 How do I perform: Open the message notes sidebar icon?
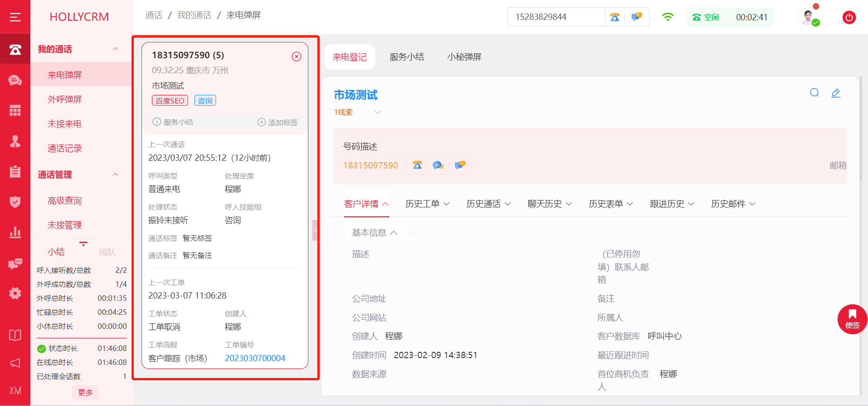15,263
